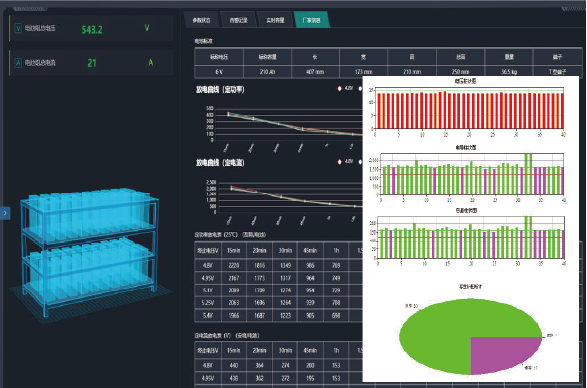Click the 5.4V end voltage row header
This screenshot has height=388, width=587.
coord(208,315)
